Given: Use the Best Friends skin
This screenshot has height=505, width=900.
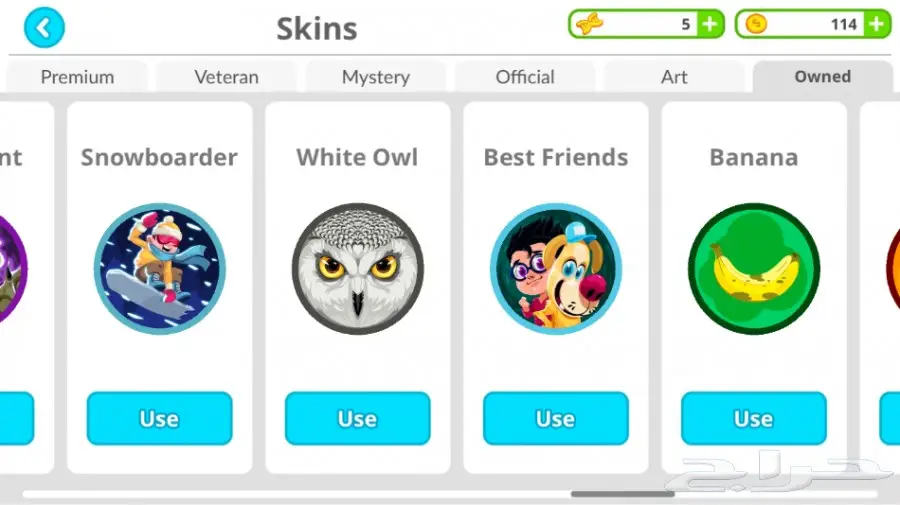Looking at the screenshot, I should click(x=556, y=418).
